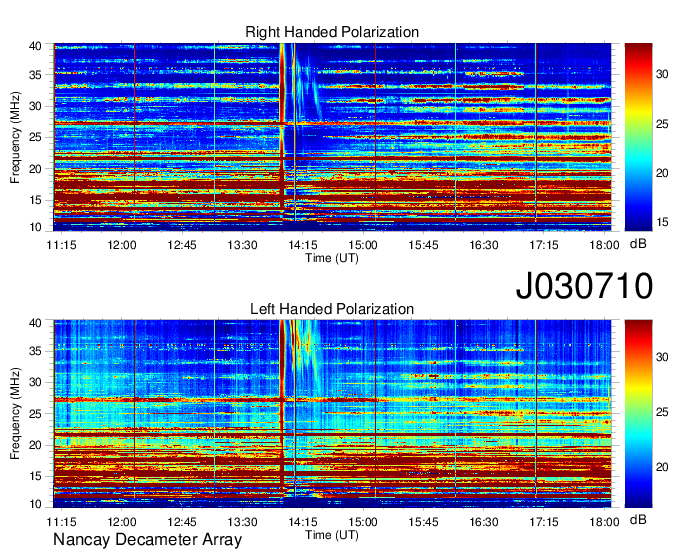Click the top colorbar's dB unit label
Image resolution: width=680 pixels, height=552 pixels.
638,244
